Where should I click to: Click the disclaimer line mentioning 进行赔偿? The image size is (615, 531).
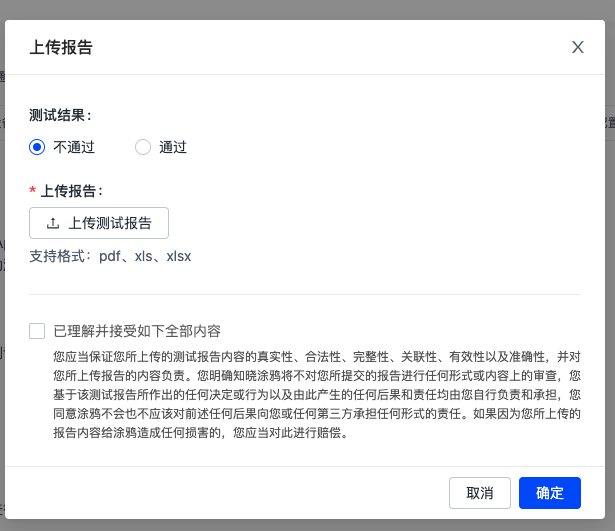click(200, 433)
